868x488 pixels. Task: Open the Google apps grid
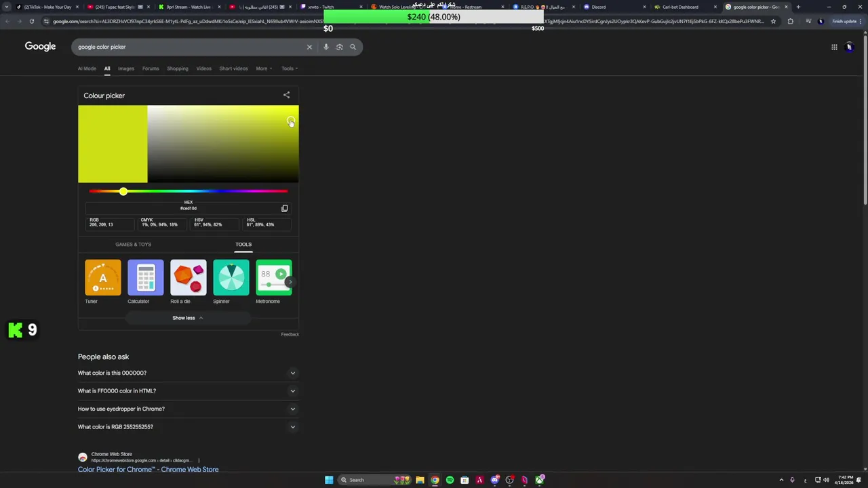(x=834, y=47)
